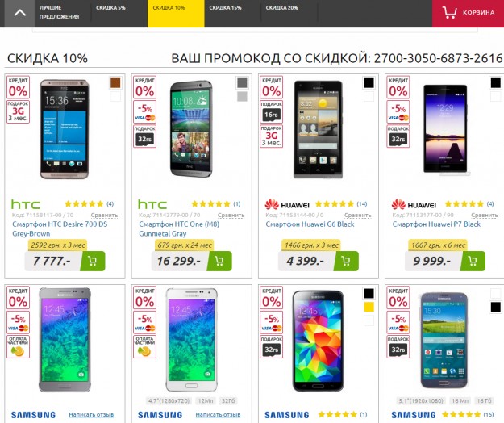Switch to the Скидка 15% tab
The image size is (504, 423).
(x=225, y=8)
